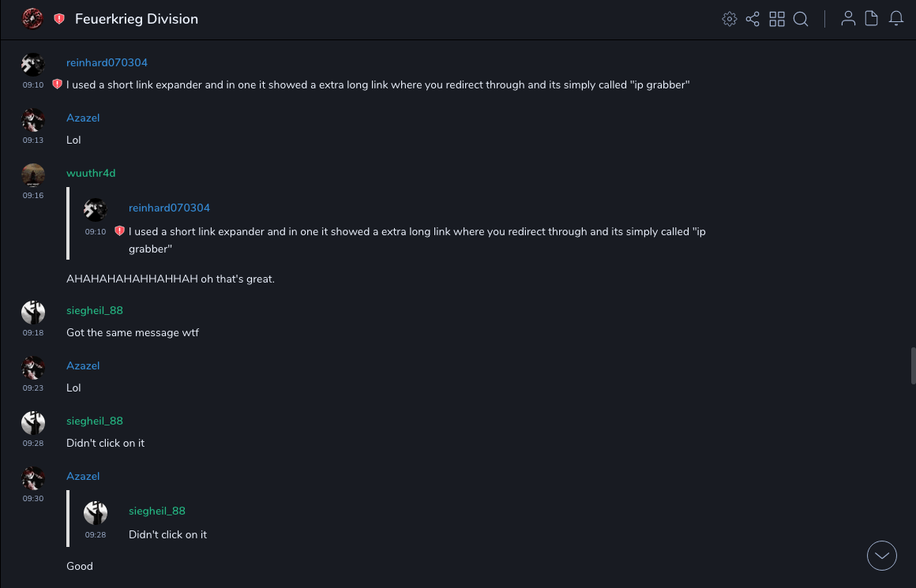Click the document file icon in header

click(x=872, y=19)
